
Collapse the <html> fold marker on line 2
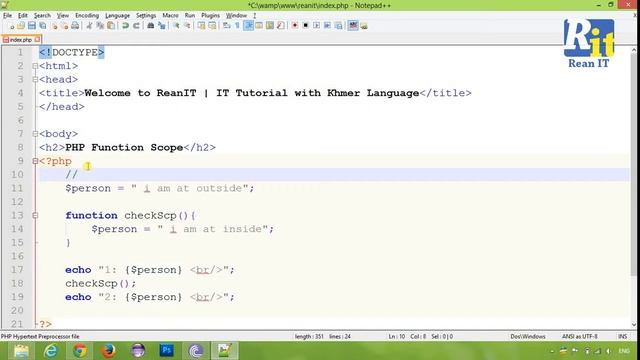click(35, 66)
